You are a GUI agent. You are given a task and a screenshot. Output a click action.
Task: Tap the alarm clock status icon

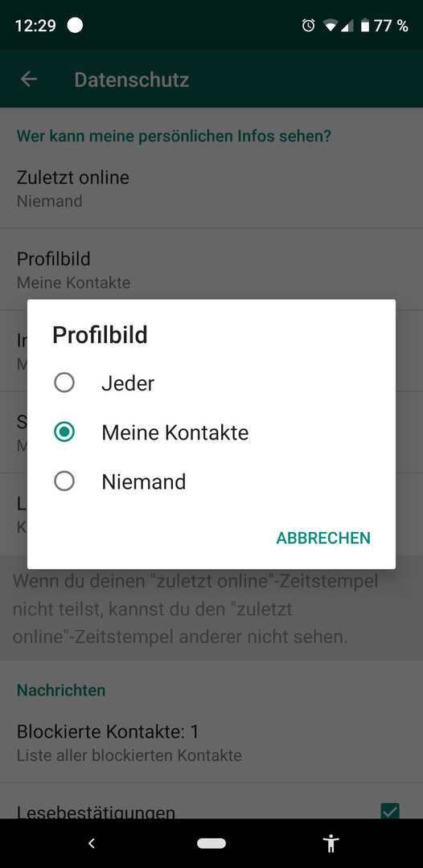pyautogui.click(x=308, y=26)
